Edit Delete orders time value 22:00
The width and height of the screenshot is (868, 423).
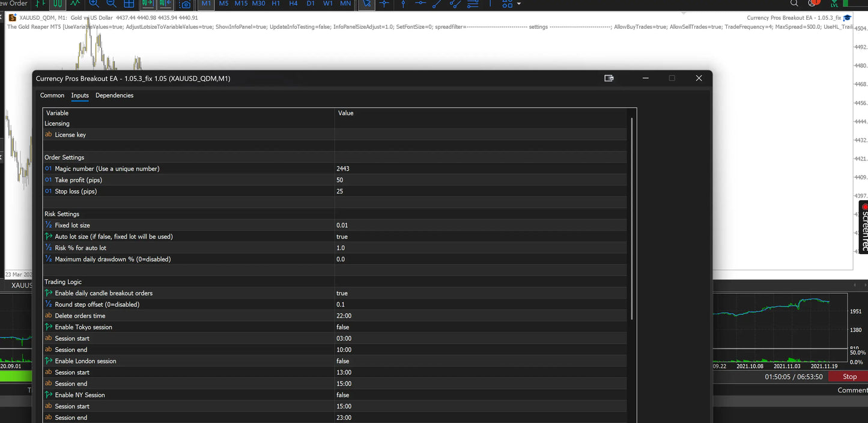tap(481, 315)
